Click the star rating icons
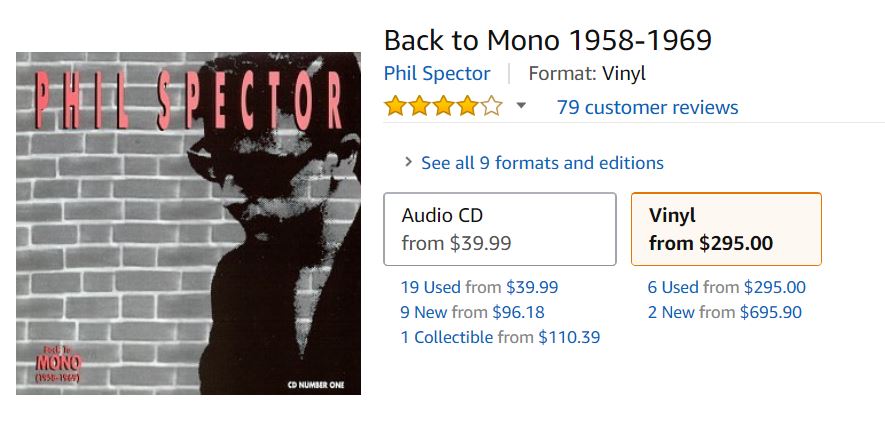This screenshot has width=885, height=426. click(443, 107)
